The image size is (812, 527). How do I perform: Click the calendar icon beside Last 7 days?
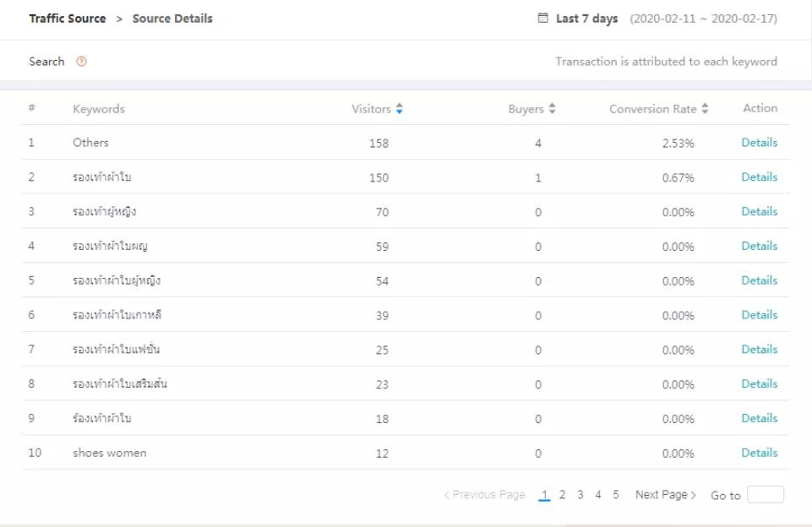(542, 19)
